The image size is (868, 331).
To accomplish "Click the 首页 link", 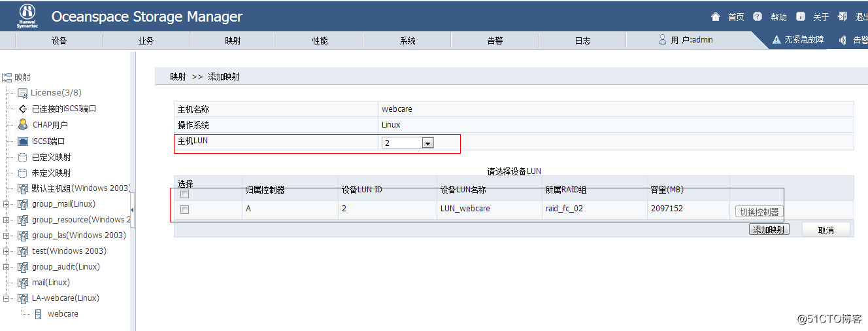I will [x=736, y=17].
